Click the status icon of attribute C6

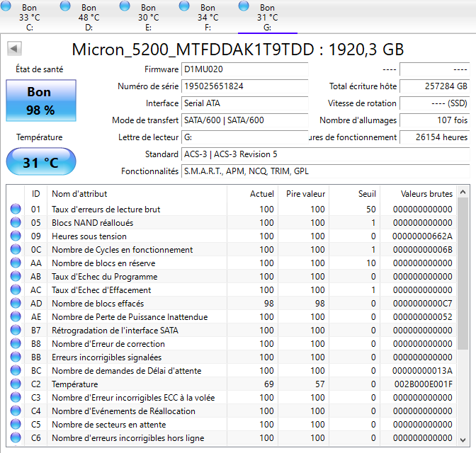(x=16, y=437)
